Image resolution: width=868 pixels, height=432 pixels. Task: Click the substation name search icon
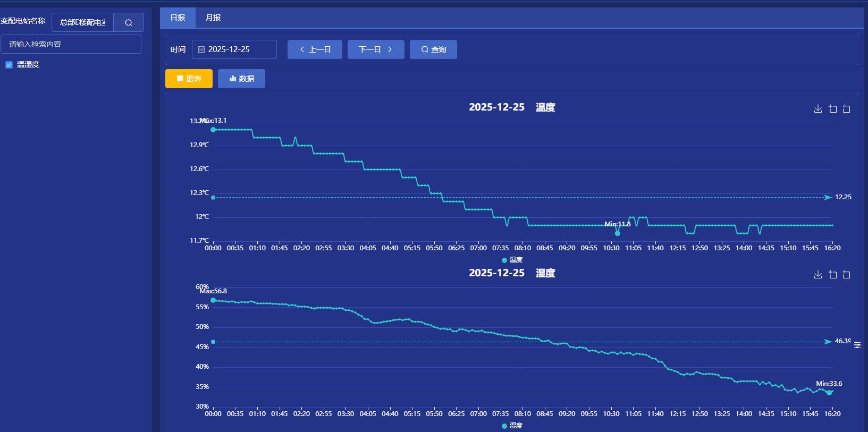pyautogui.click(x=129, y=22)
